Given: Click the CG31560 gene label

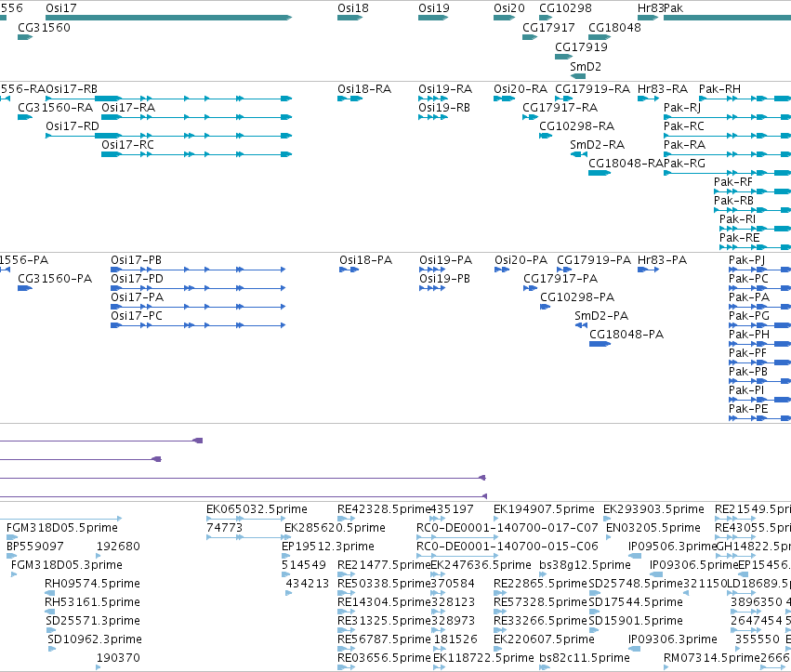Looking at the screenshot, I should point(44,28).
